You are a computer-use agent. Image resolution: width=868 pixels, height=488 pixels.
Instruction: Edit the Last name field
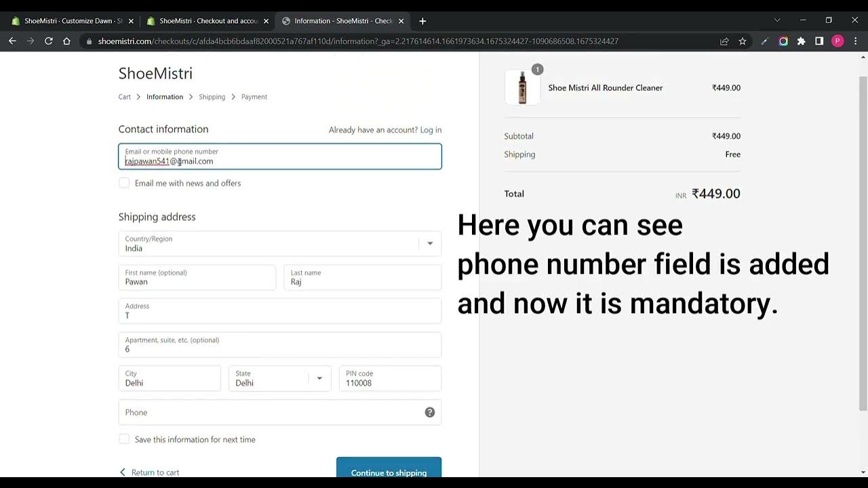[363, 277]
